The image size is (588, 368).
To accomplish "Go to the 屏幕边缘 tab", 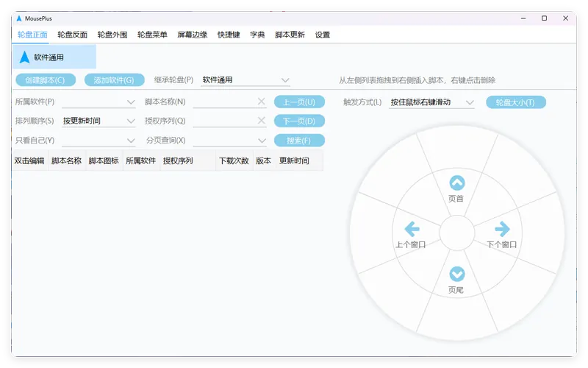I will coord(193,35).
